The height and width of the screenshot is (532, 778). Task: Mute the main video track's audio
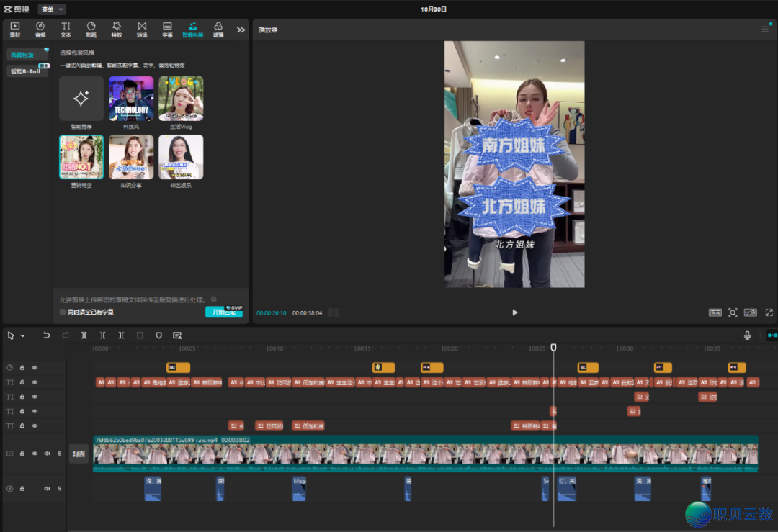(47, 454)
